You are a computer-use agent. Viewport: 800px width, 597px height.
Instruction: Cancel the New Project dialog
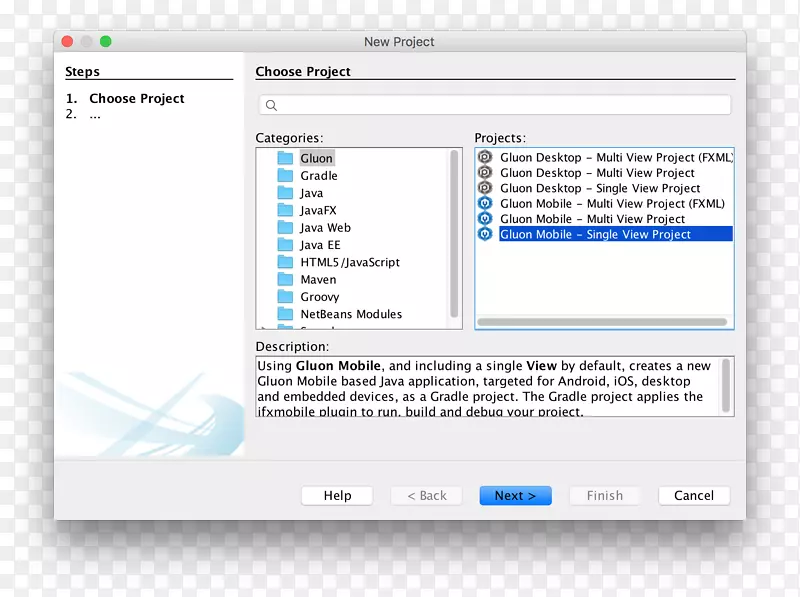[694, 495]
